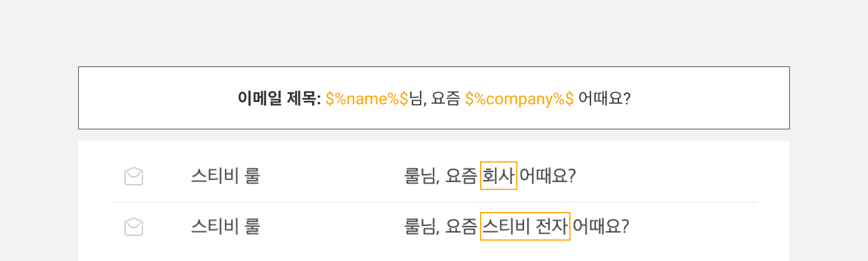Click the 님, 요즘 text between the merge tags
The image size is (868, 261).
435,98
